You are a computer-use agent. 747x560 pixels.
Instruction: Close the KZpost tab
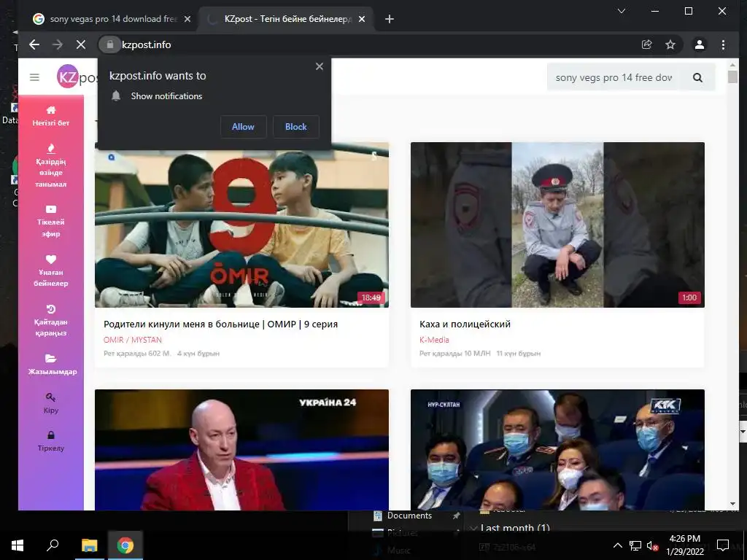pos(362,19)
